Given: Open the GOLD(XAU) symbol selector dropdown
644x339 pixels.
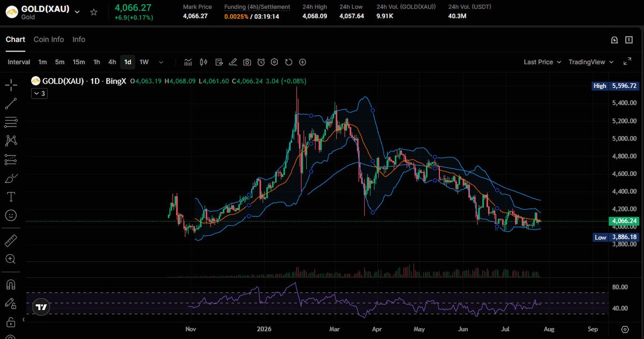Looking at the screenshot, I should (77, 12).
